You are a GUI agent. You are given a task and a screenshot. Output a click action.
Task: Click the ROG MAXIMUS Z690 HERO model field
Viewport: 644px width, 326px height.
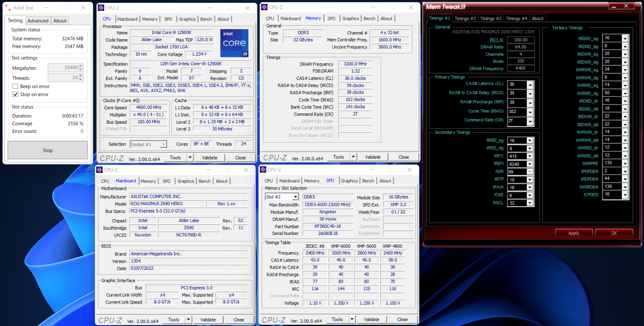pos(167,204)
